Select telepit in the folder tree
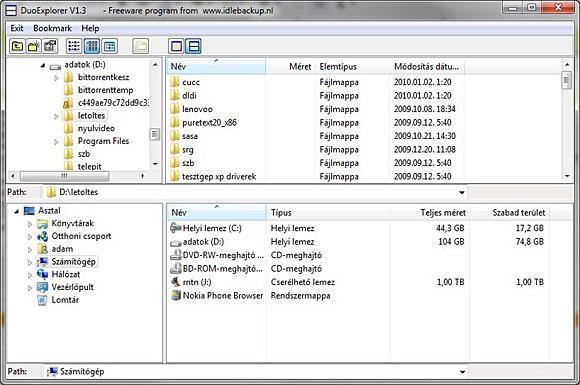580x385 pixels. [x=90, y=166]
